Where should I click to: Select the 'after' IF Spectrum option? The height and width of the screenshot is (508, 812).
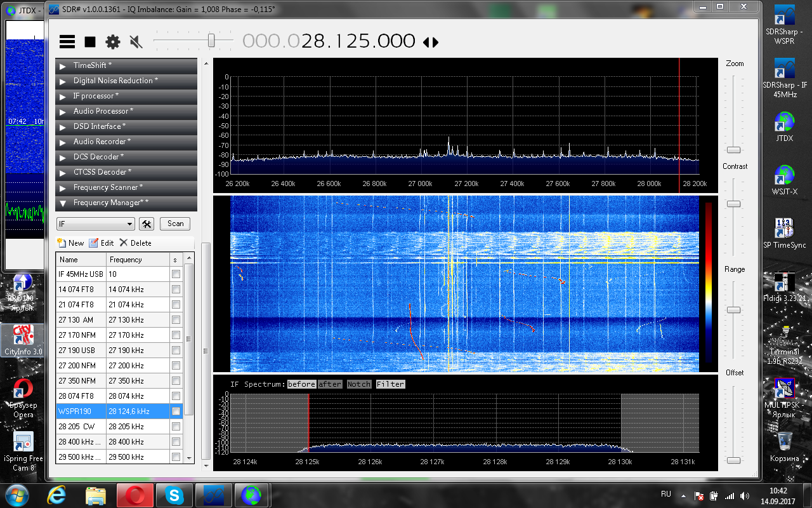pos(330,384)
